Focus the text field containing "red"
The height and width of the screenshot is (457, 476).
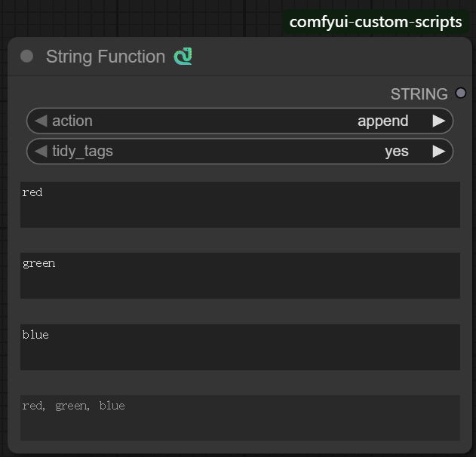(x=240, y=204)
